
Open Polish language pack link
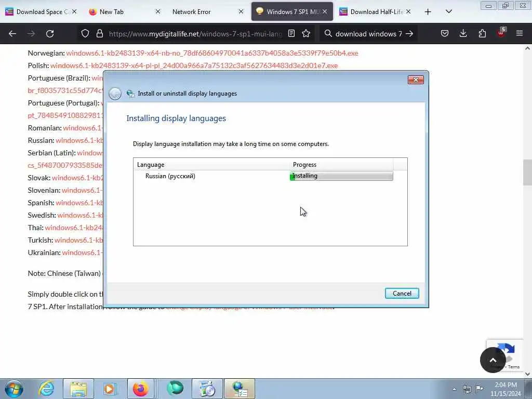click(194, 65)
